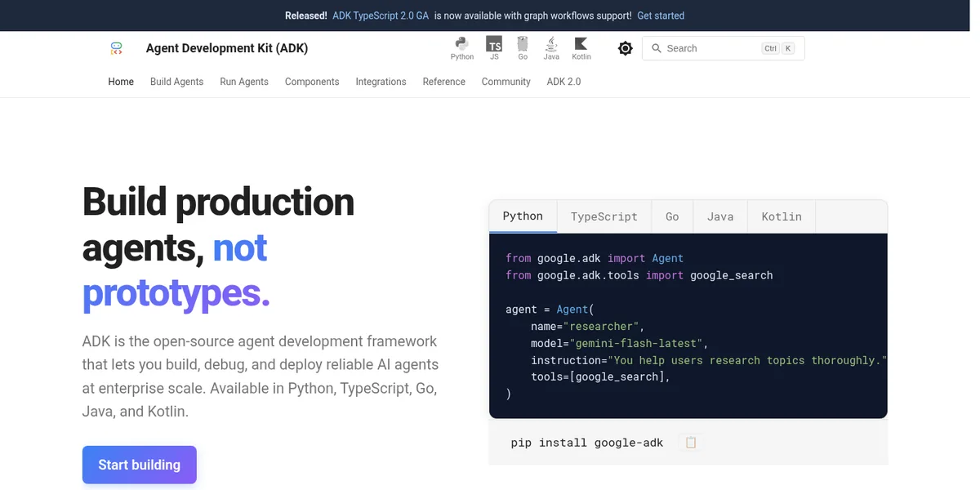Open the Components nav tab
The image size is (980, 490).
pos(312,82)
